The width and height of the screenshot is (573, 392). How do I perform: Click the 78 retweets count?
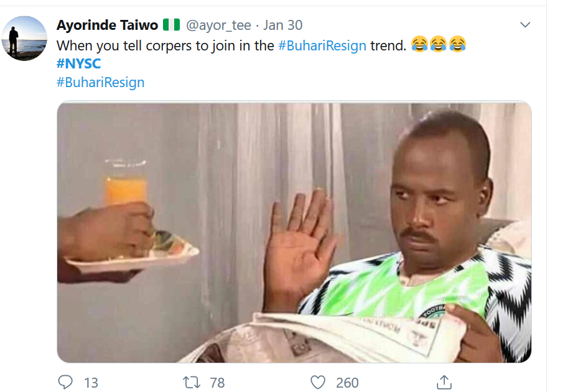[x=217, y=383]
